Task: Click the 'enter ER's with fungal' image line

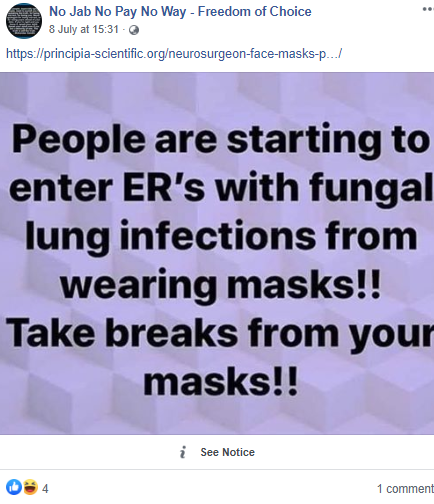Action: [x=220, y=187]
